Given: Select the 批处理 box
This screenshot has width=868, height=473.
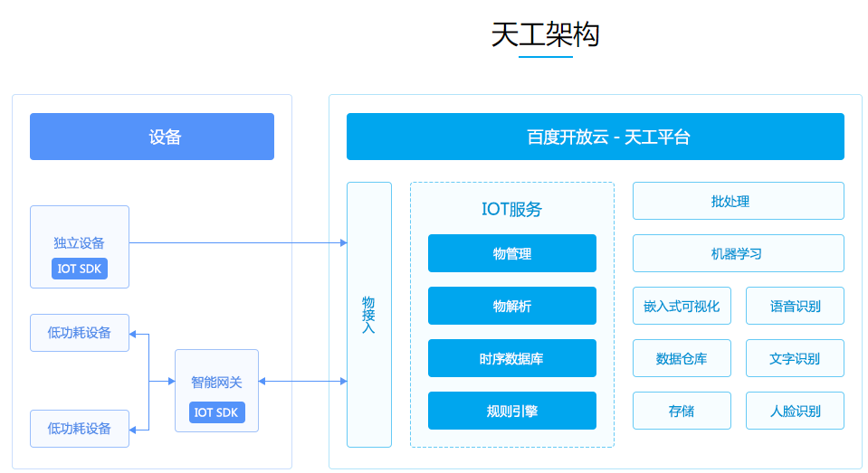Looking at the screenshot, I should [739, 201].
